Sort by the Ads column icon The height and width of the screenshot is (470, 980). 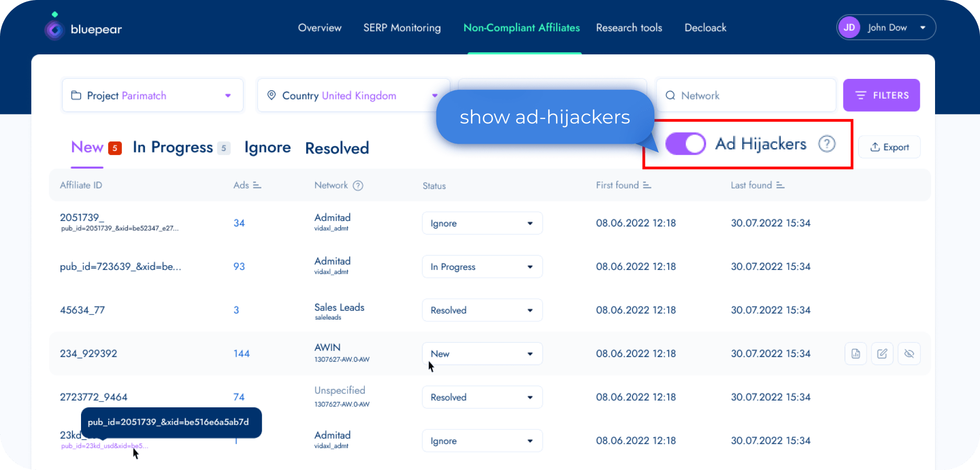click(x=257, y=185)
